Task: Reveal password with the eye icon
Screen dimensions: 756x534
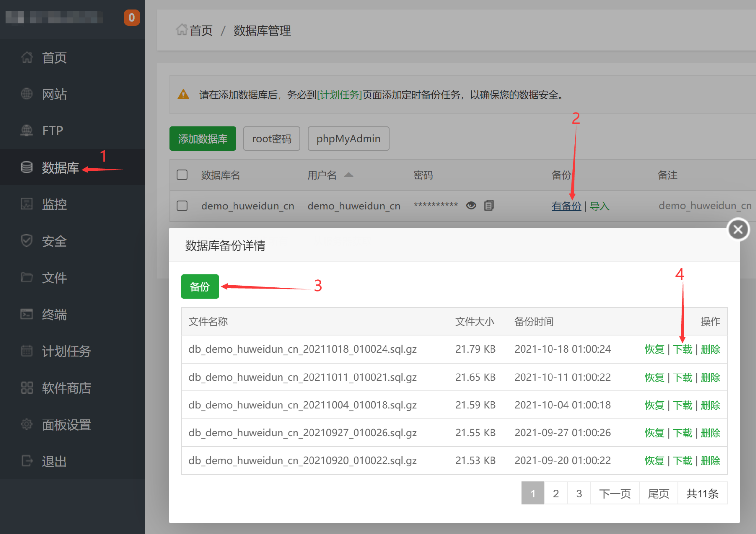Action: click(x=471, y=206)
